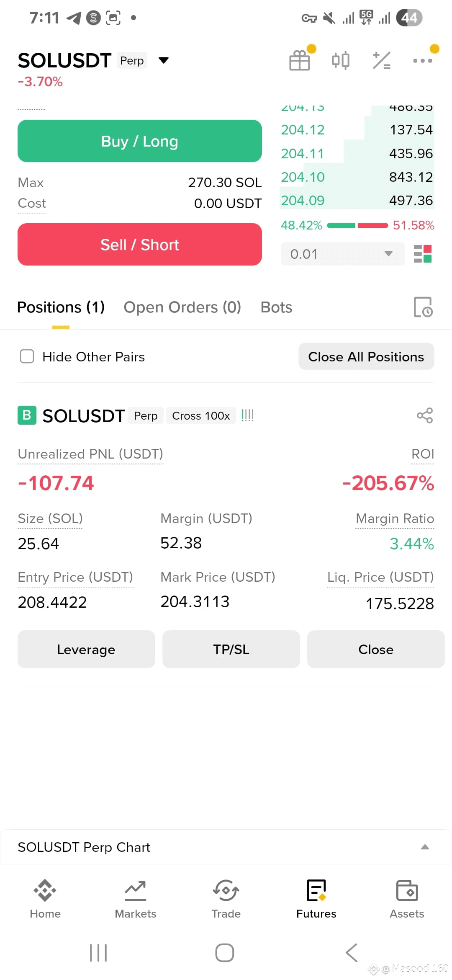The height and width of the screenshot is (980, 452).
Task: Go to Markets in bottom navigation
Action: [136, 899]
